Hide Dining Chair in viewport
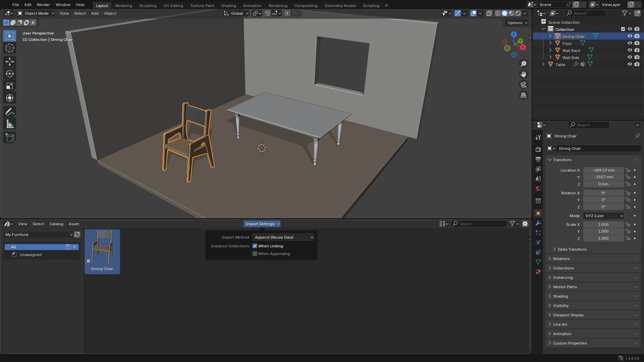The width and height of the screenshot is (644, 362). 630,36
